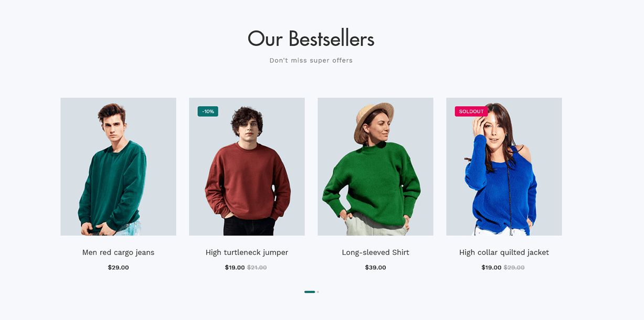Viewport: 644px width, 320px height.
Task: Select the active carousel page indicator
Action: pyautogui.click(x=310, y=292)
